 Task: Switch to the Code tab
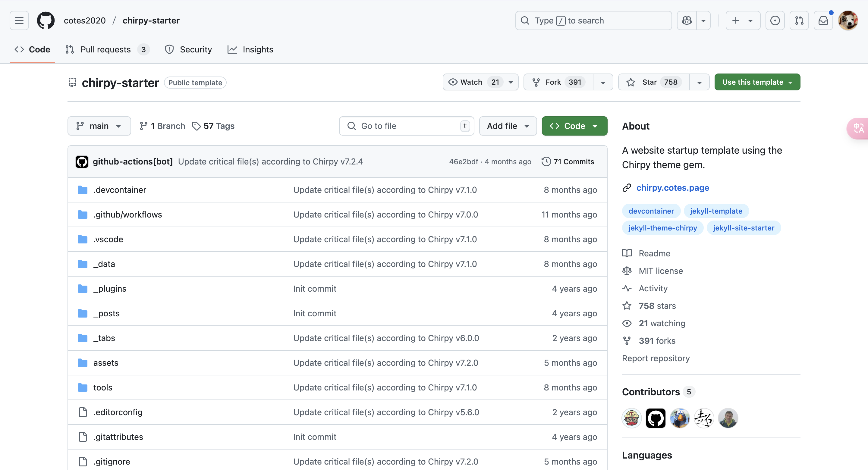coord(32,49)
